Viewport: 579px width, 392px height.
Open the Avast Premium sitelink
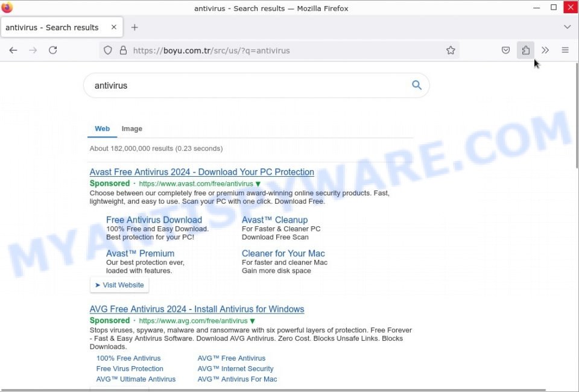(141, 253)
